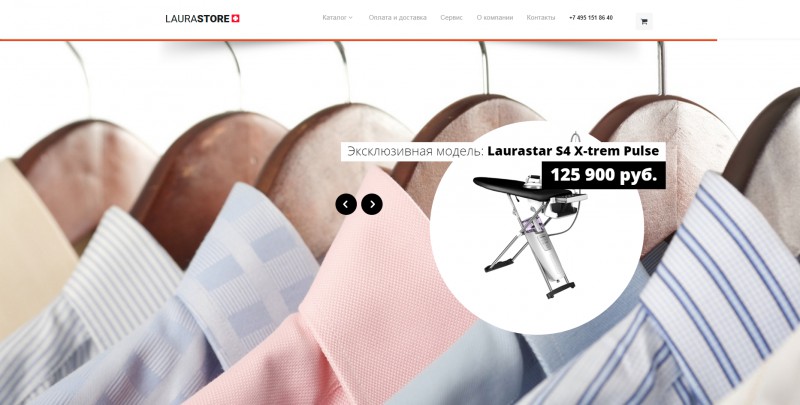
Task: Click the Эксклюзивная модель caption text
Action: [415, 151]
